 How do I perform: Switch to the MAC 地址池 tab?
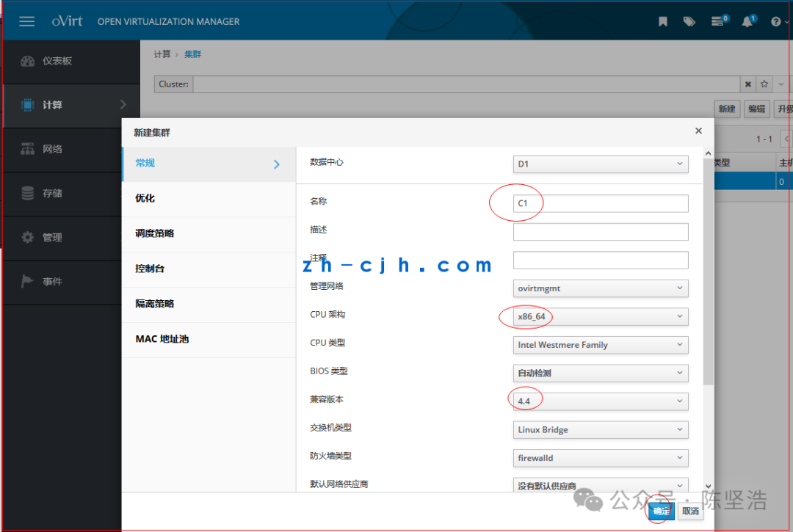coord(209,339)
